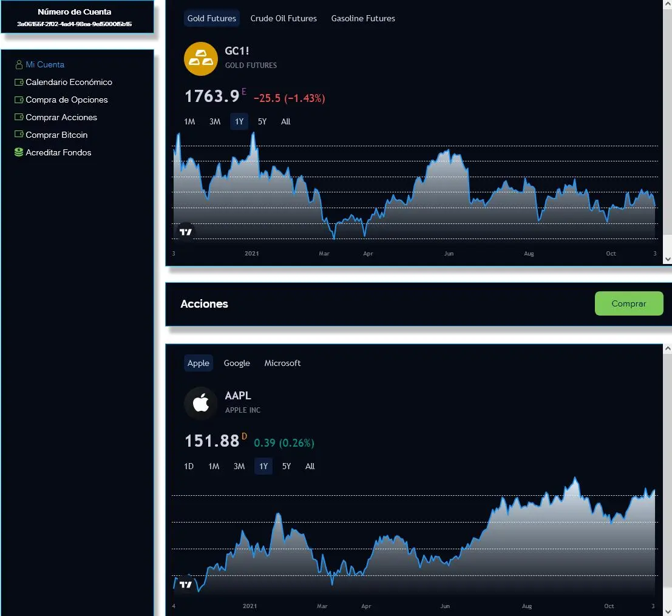Set Apple chart range to 1M
Screen dimensions: 672x616
pyautogui.click(x=214, y=467)
